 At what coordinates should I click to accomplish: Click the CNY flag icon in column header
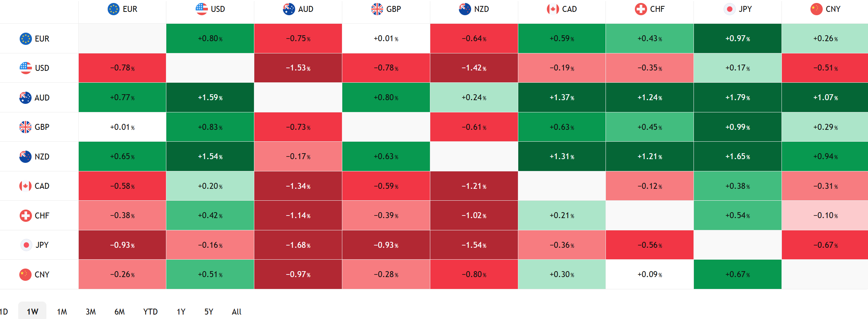[816, 9]
